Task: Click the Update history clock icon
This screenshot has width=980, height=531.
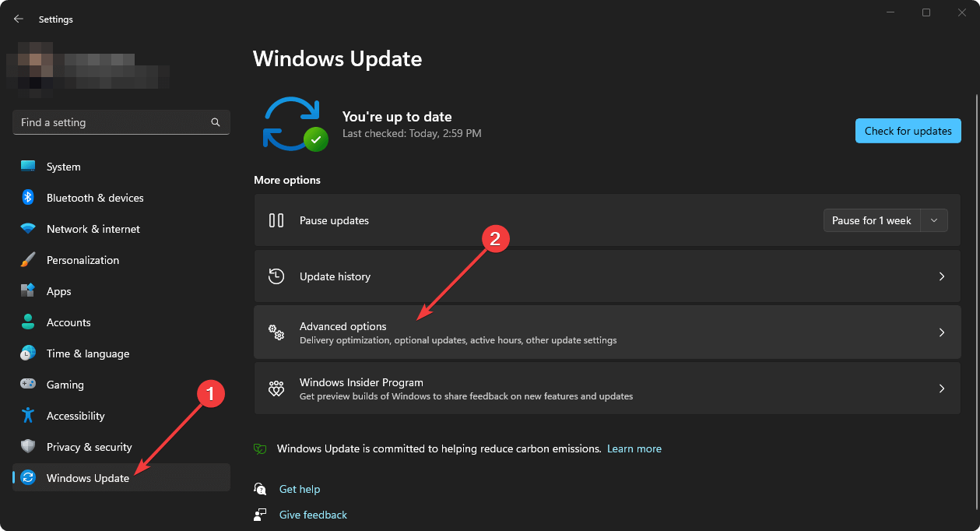Action: 276,276
